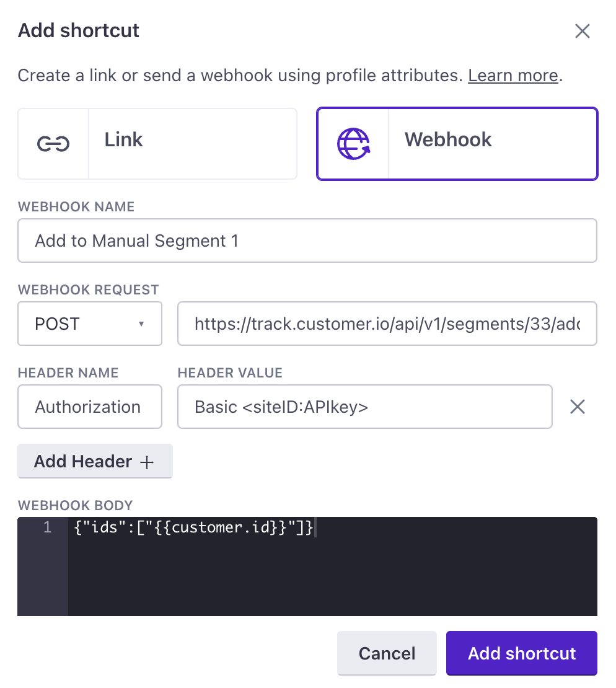Click the WEBHOOK NAME label
Screen dimensions: 616x688
click(x=76, y=206)
